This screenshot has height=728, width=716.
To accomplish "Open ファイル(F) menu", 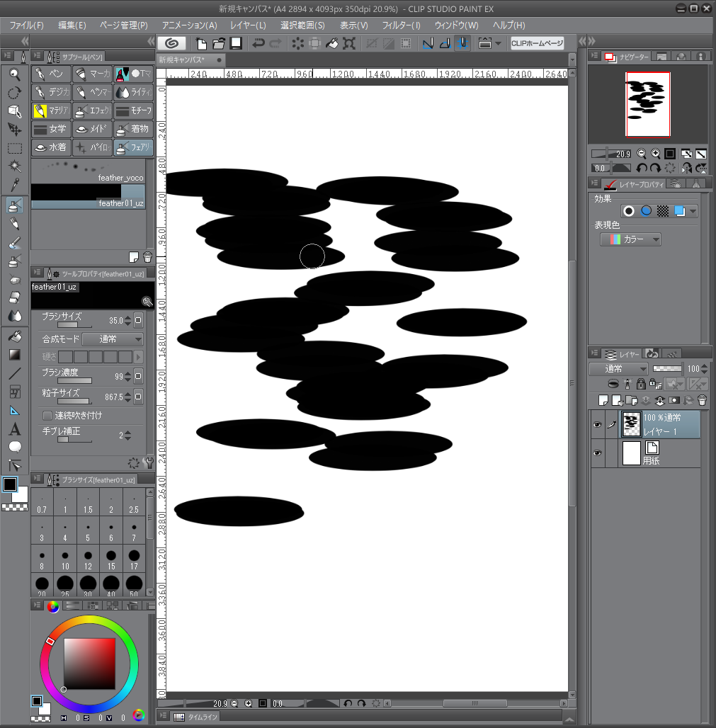I will [x=26, y=25].
